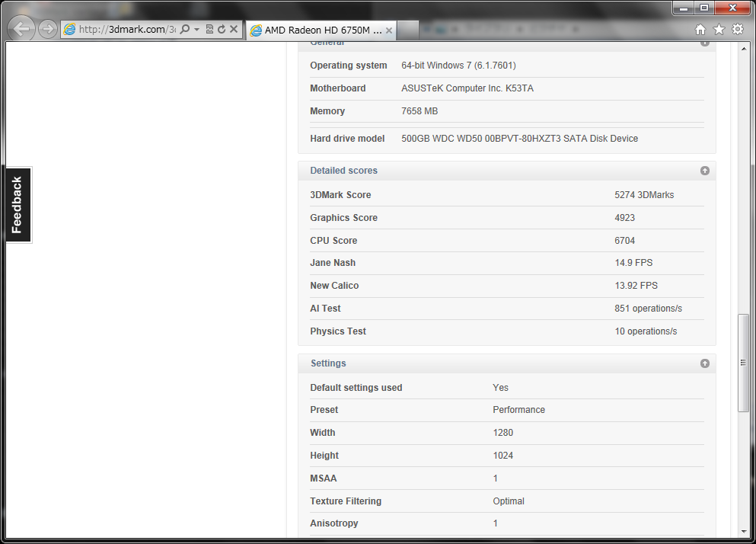Open the Tools gear icon
This screenshot has width=756, height=544.
(x=738, y=30)
